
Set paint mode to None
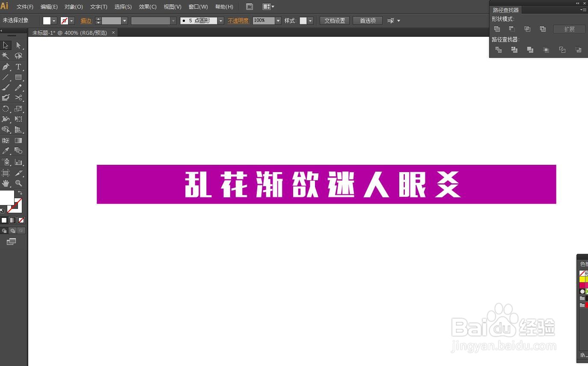point(21,220)
